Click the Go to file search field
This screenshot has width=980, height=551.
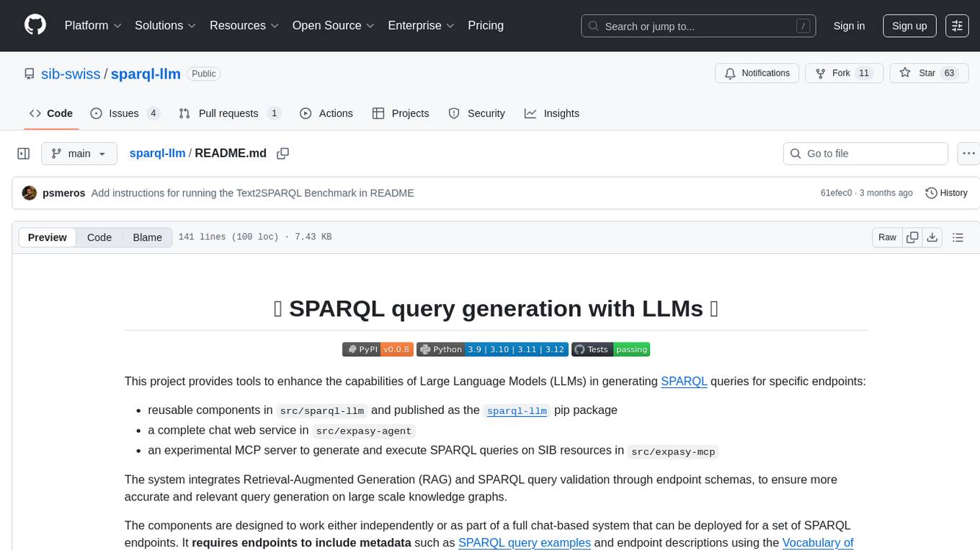pos(865,154)
